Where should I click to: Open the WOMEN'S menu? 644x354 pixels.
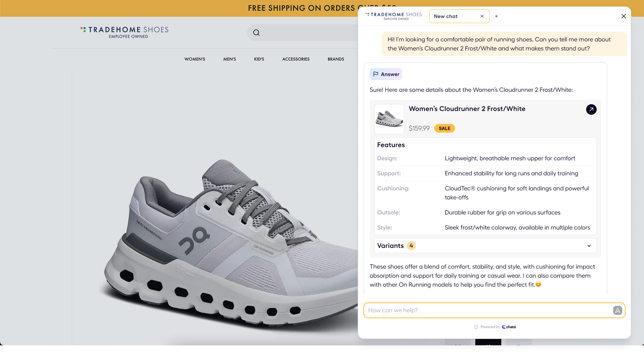pos(195,59)
